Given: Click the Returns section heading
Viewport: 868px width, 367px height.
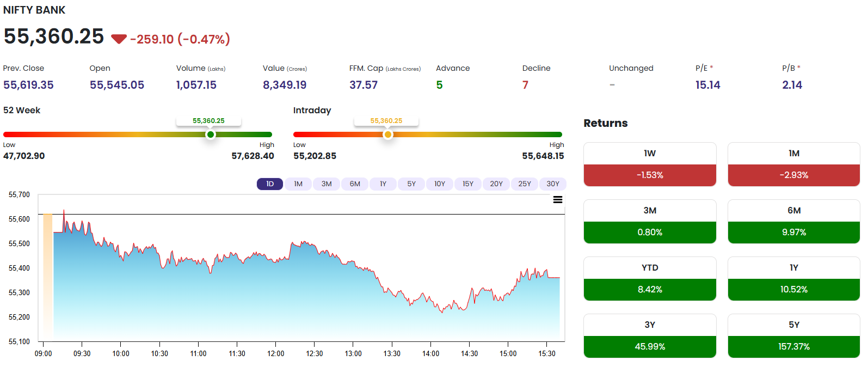Looking at the screenshot, I should pos(606,123).
